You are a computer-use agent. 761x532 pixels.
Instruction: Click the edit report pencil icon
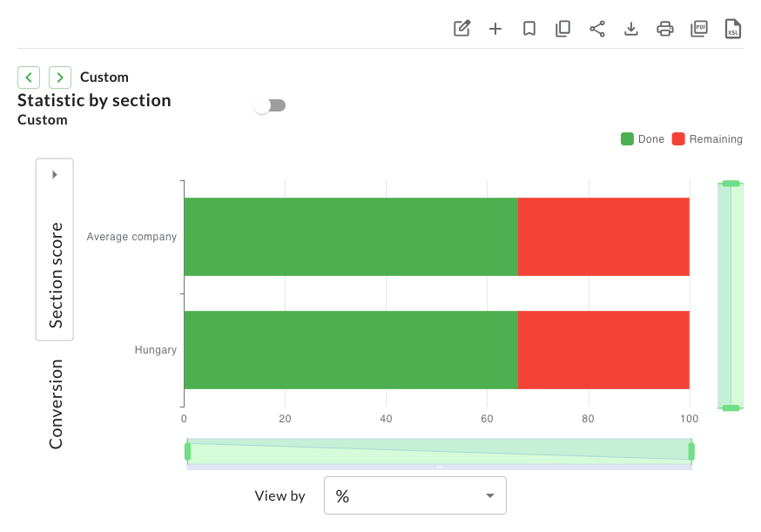(462, 29)
